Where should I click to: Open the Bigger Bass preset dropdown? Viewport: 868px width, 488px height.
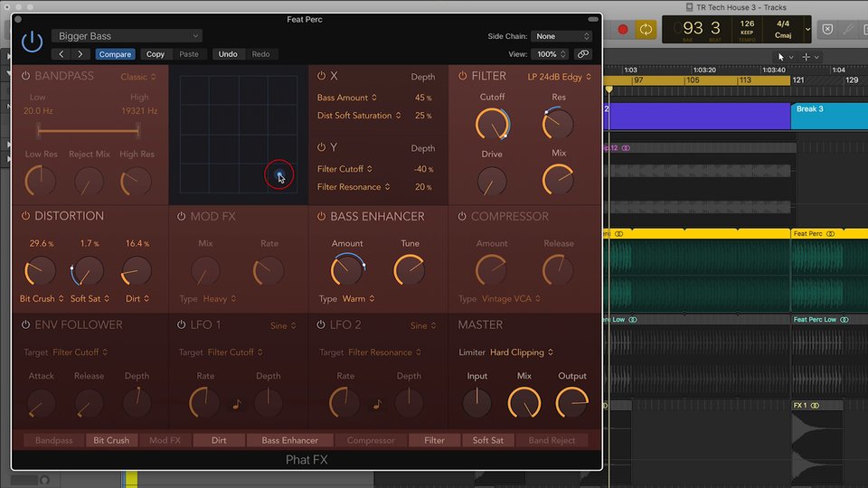click(x=127, y=36)
